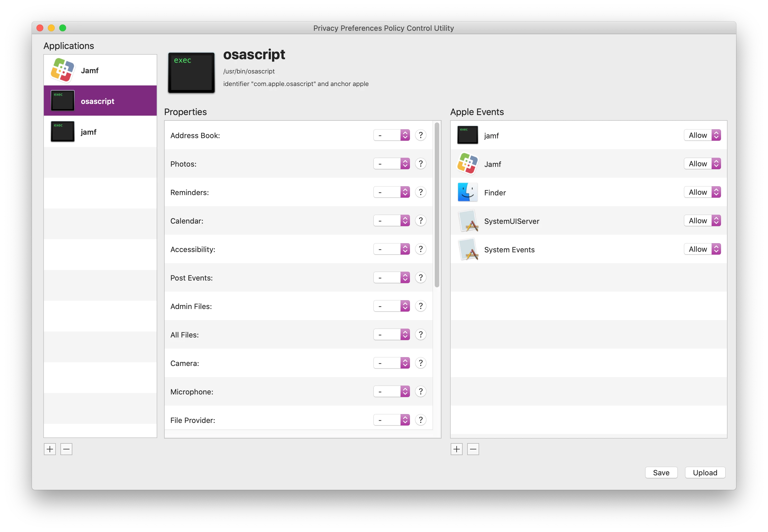Click the Upload button
Viewport: 768px width, 532px height.
point(705,473)
